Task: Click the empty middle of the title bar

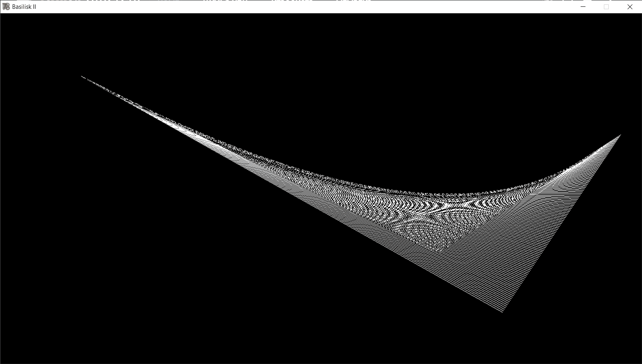Action: click(305, 7)
